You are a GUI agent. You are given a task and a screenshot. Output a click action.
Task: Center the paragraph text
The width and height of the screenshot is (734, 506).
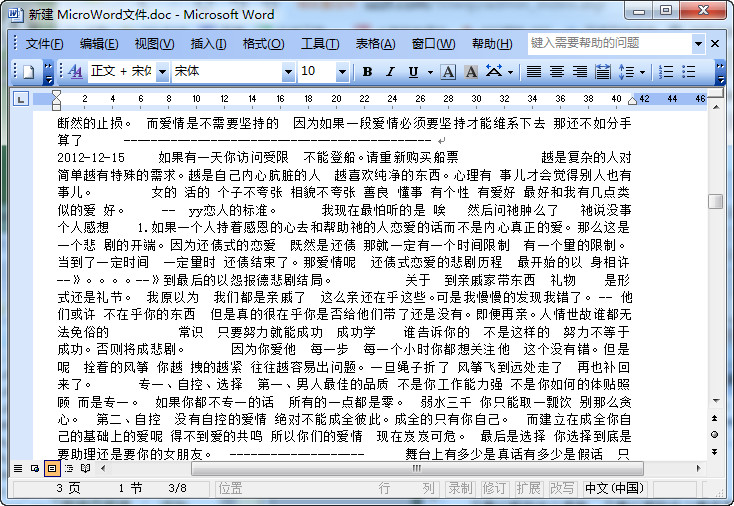pos(557,72)
